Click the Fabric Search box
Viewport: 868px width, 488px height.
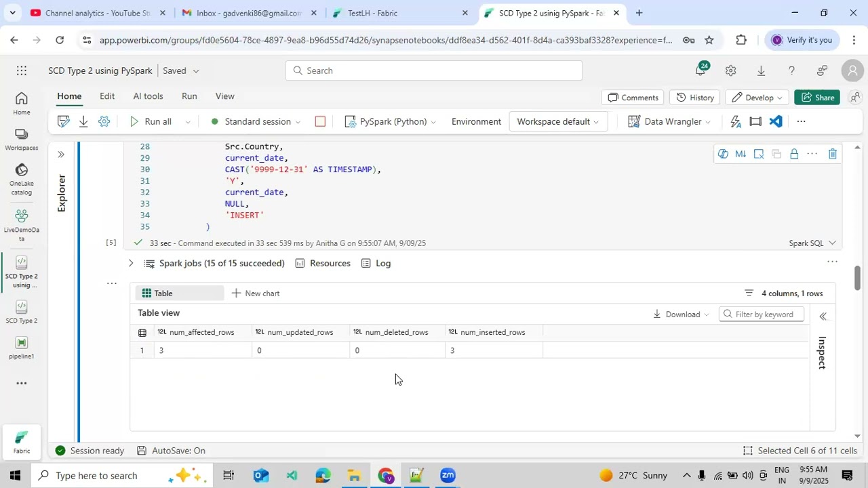(434, 70)
